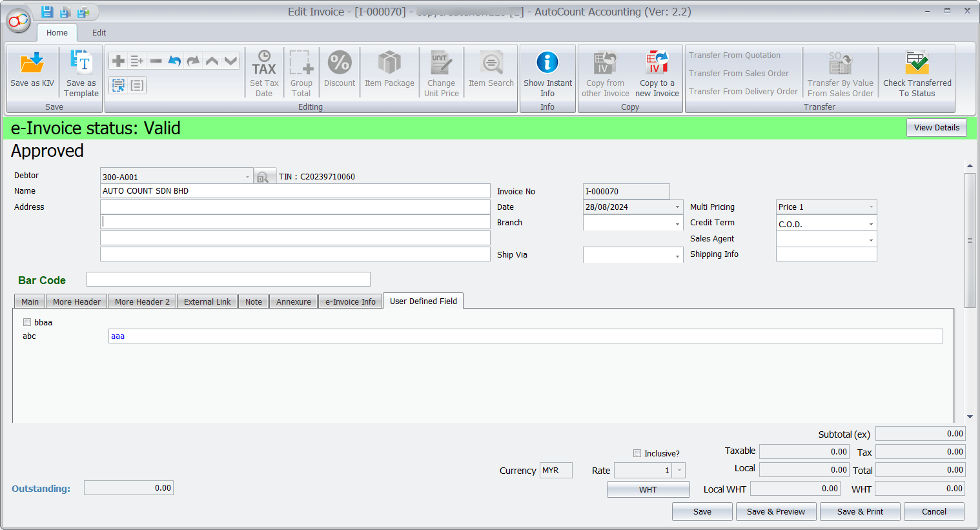
Task: Click Transfer From Delivery Order
Action: [743, 92]
